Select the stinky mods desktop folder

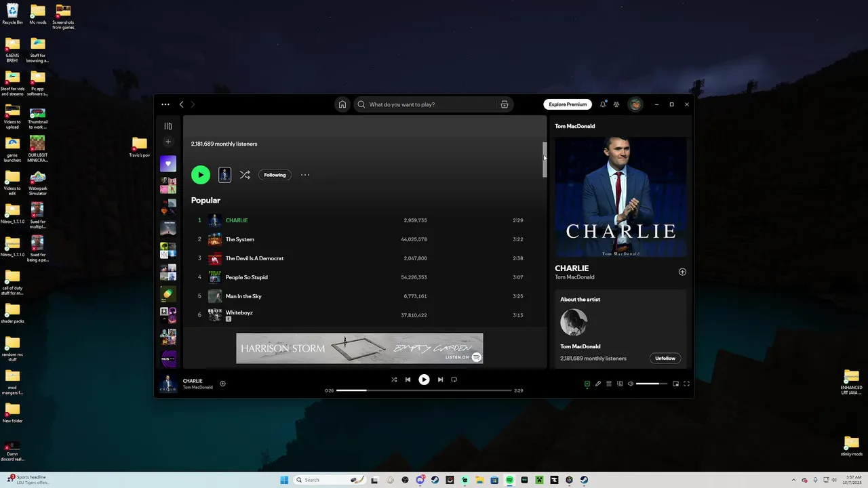pos(852,446)
